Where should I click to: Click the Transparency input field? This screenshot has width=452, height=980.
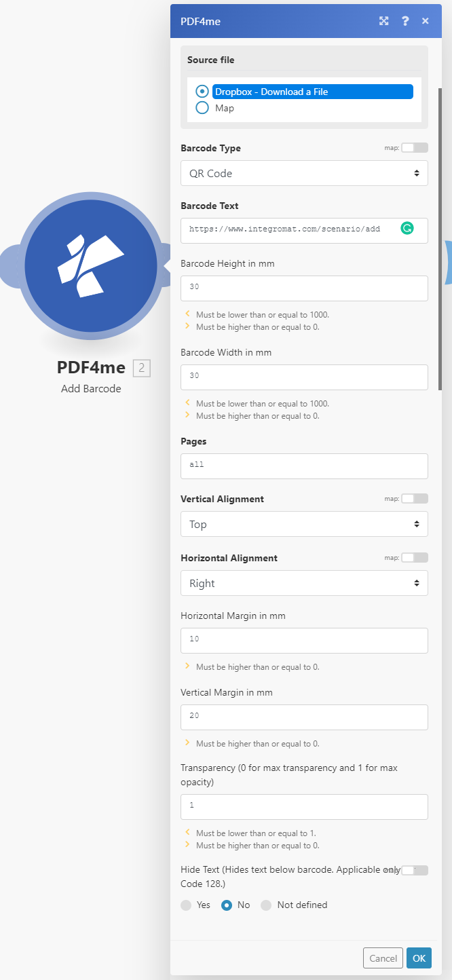(304, 806)
